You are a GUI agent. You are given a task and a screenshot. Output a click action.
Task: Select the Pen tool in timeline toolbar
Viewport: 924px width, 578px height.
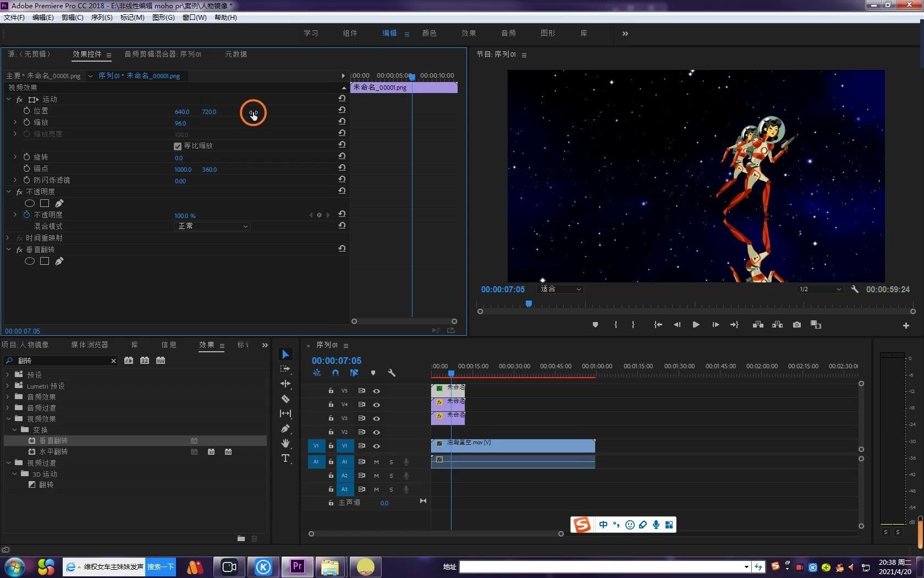(x=285, y=428)
